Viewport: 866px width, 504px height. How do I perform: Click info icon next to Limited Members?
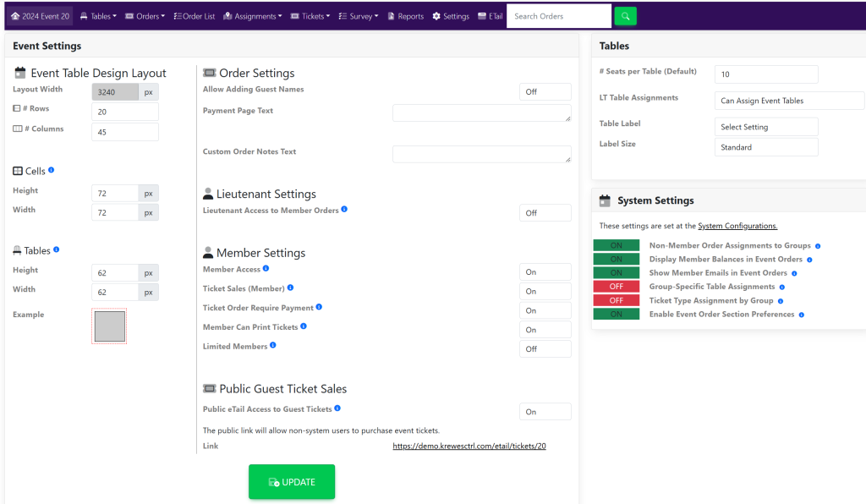[273, 346]
